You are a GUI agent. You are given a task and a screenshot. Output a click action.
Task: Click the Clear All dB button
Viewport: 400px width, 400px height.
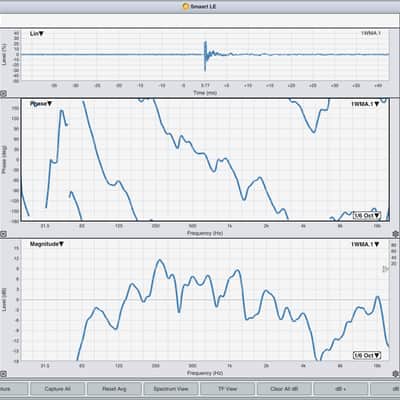284,389
